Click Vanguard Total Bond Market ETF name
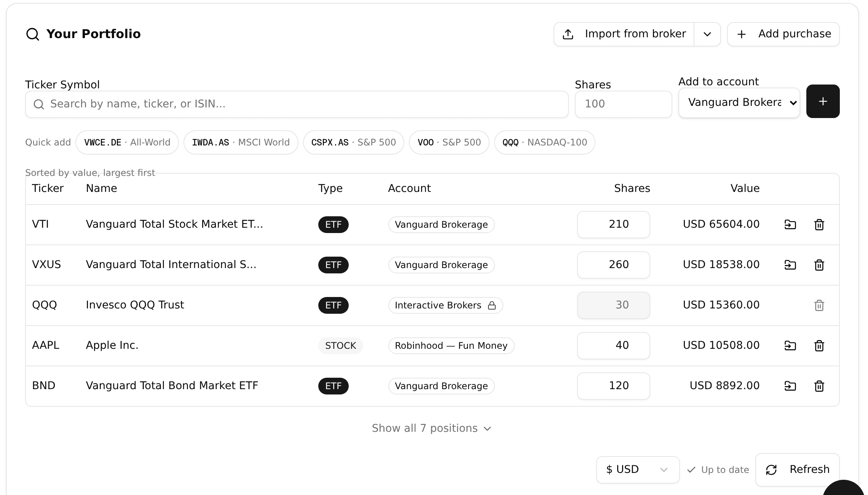868x495 pixels. (x=172, y=386)
